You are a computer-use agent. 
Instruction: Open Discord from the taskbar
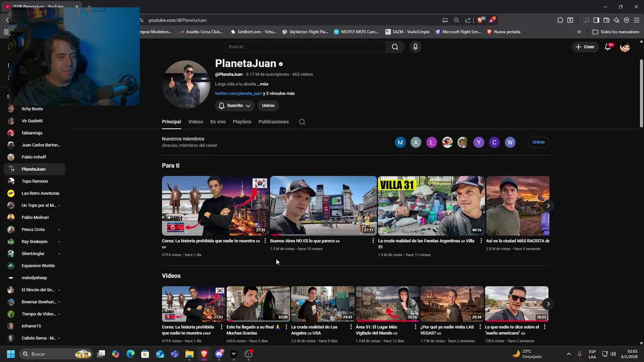coord(219,354)
